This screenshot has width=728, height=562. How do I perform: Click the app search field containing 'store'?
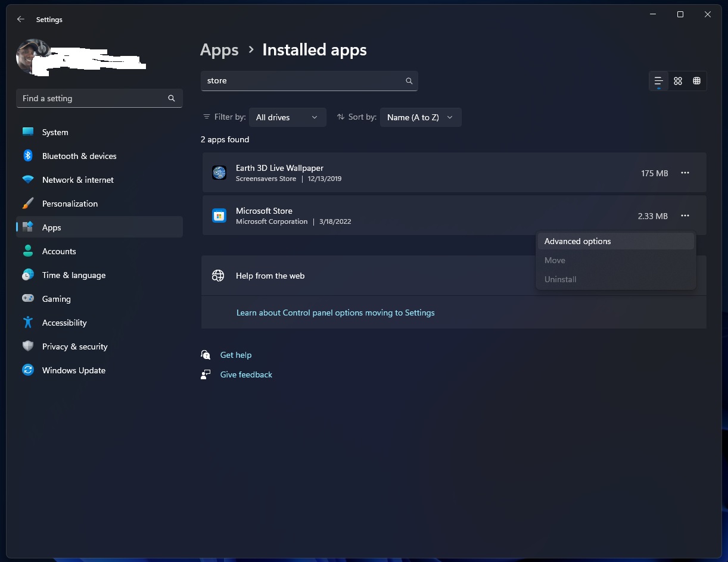pyautogui.click(x=309, y=81)
